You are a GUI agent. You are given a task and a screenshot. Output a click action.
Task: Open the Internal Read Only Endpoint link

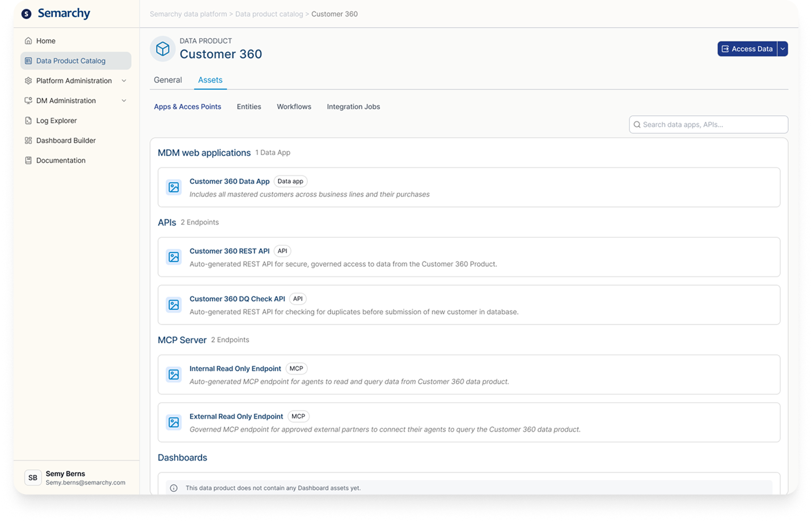pos(235,369)
